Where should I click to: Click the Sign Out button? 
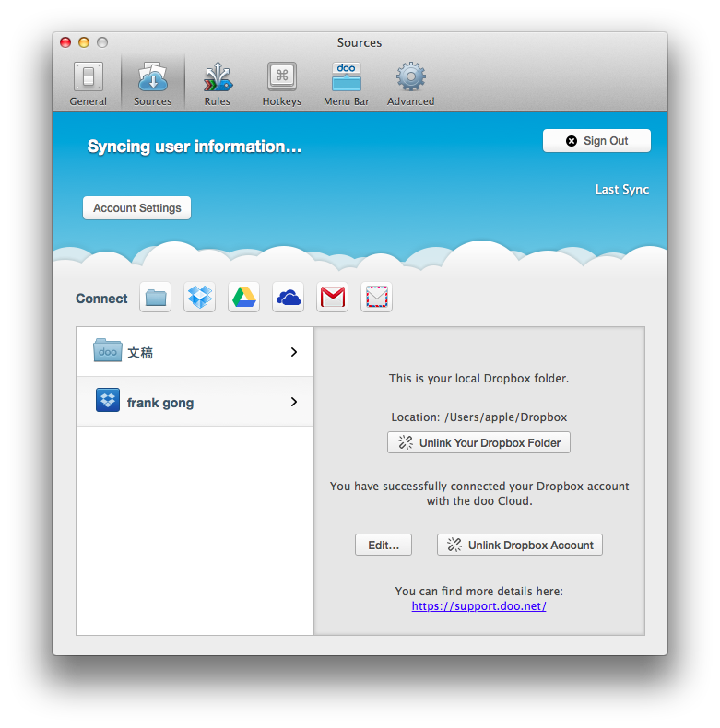tap(596, 141)
